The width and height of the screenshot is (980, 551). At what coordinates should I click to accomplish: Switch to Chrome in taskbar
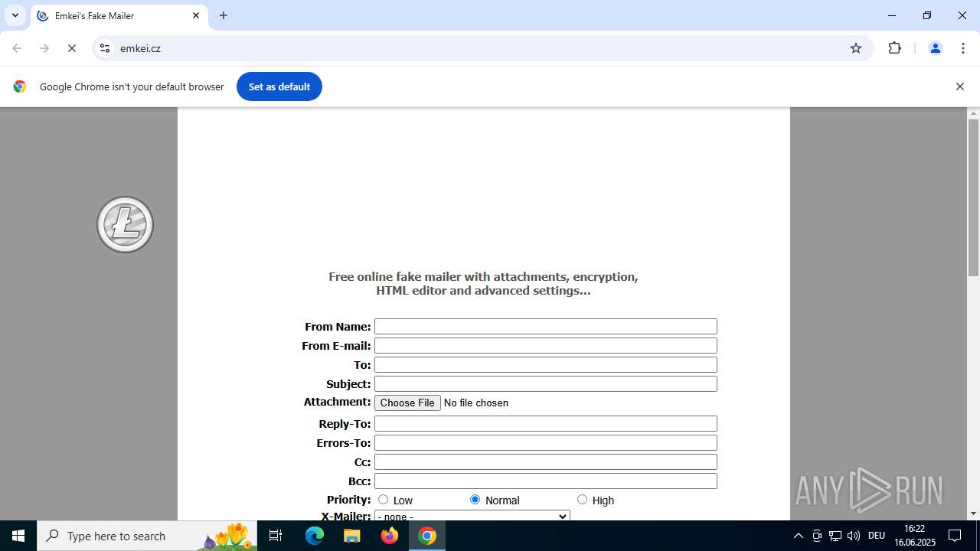pos(427,536)
